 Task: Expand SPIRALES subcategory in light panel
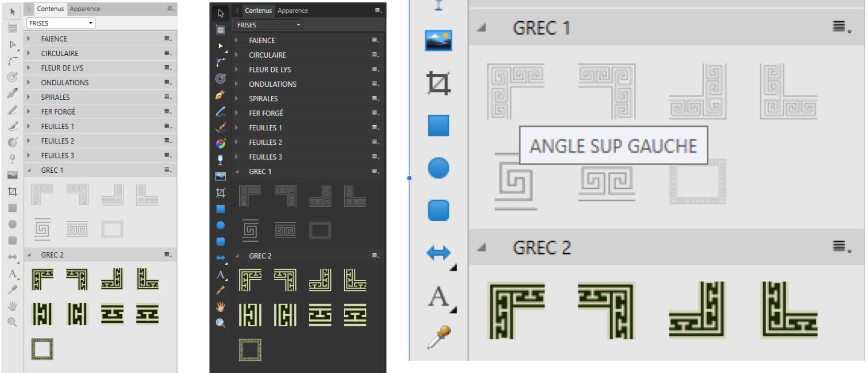(29, 97)
